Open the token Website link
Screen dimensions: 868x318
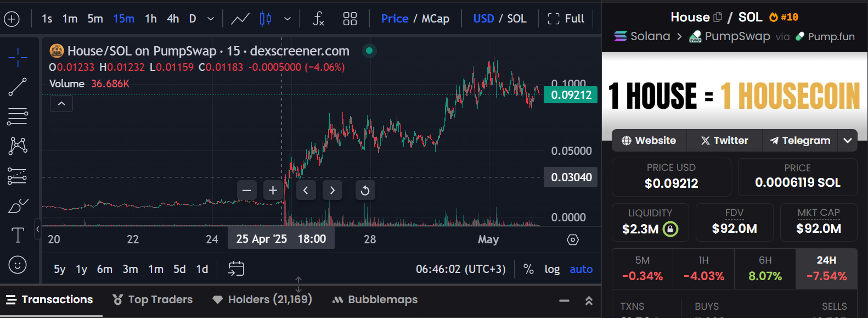pyautogui.click(x=649, y=141)
